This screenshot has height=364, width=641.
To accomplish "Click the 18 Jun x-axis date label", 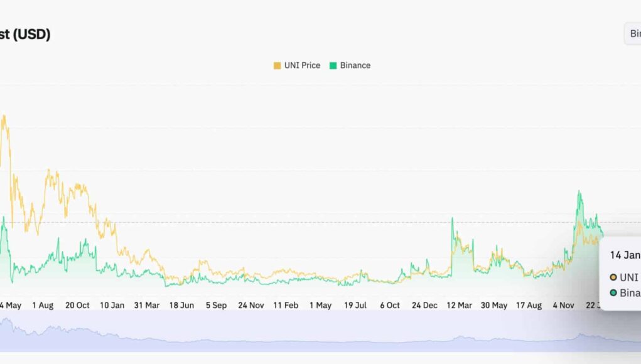I will pos(181,306).
